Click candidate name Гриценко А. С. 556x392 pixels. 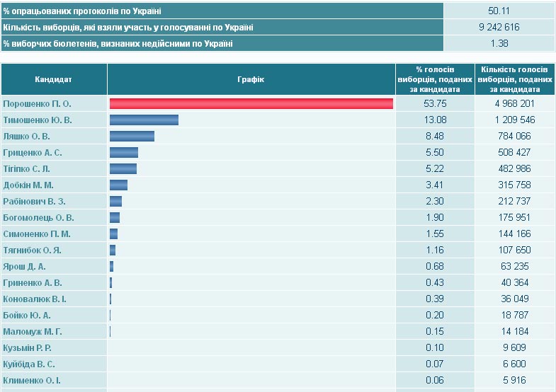pyautogui.click(x=33, y=153)
